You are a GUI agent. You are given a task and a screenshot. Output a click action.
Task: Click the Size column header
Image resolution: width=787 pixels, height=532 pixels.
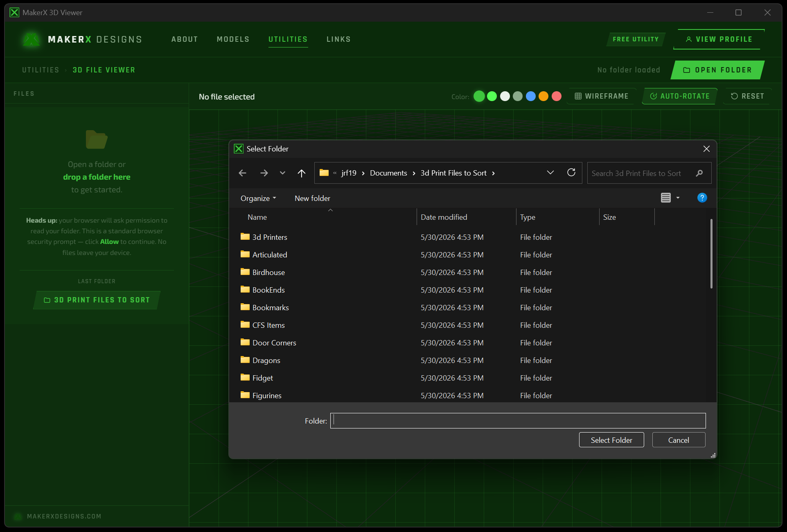(609, 217)
